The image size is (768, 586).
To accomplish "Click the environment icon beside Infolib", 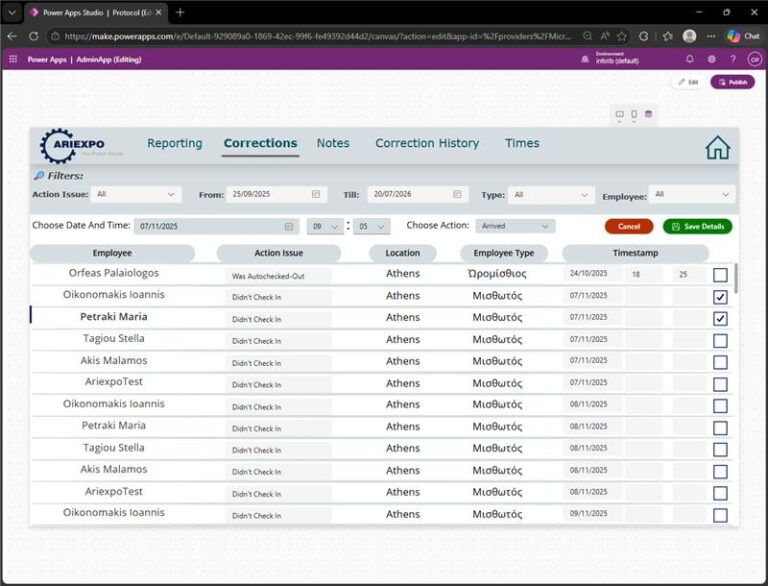I will click(585, 59).
